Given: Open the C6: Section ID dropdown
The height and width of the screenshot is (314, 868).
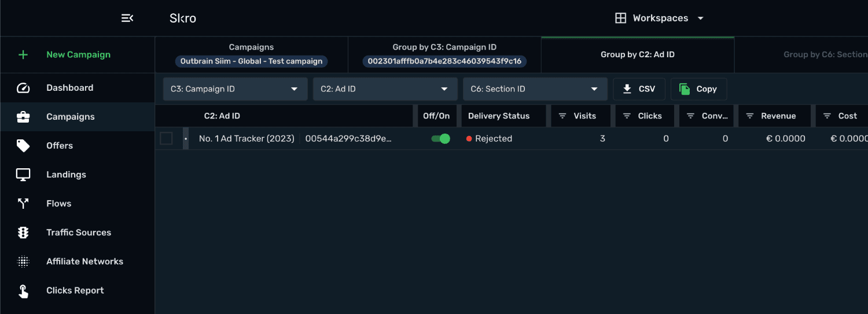Looking at the screenshot, I should (535, 89).
